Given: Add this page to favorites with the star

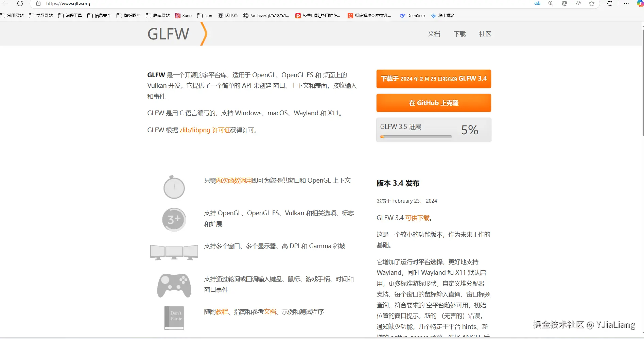Looking at the screenshot, I should pos(592,3).
